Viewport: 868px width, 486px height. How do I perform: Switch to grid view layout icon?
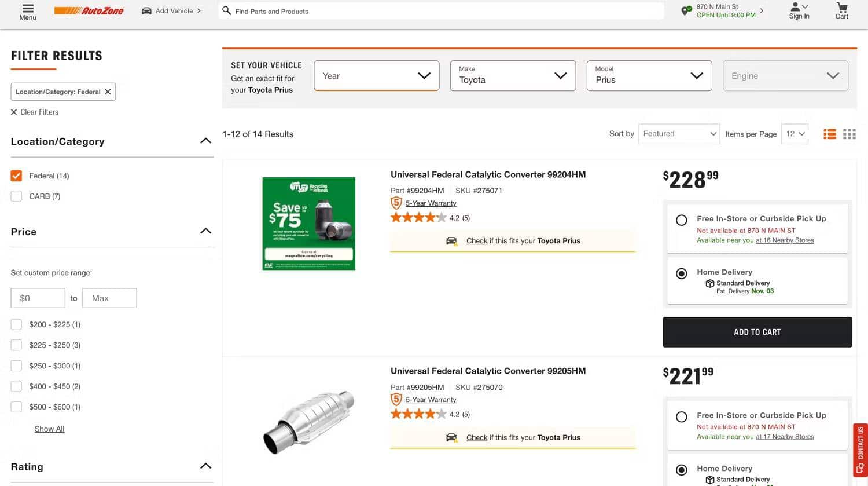(x=849, y=134)
